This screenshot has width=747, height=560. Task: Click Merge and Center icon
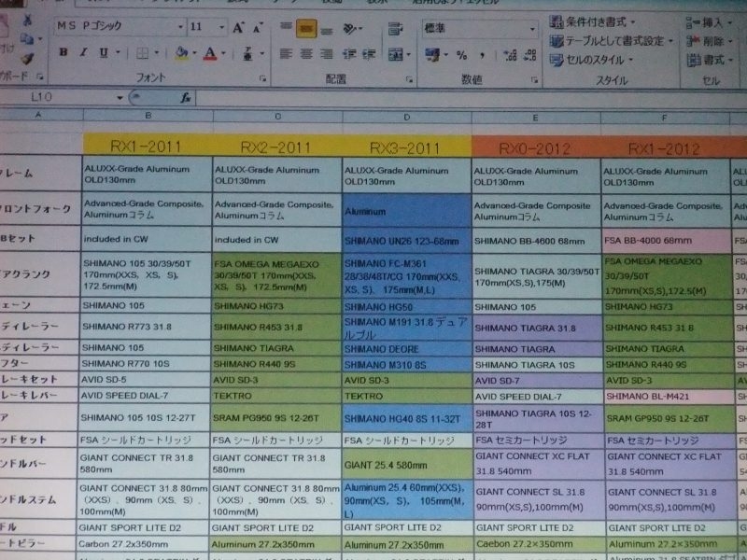coord(395,54)
